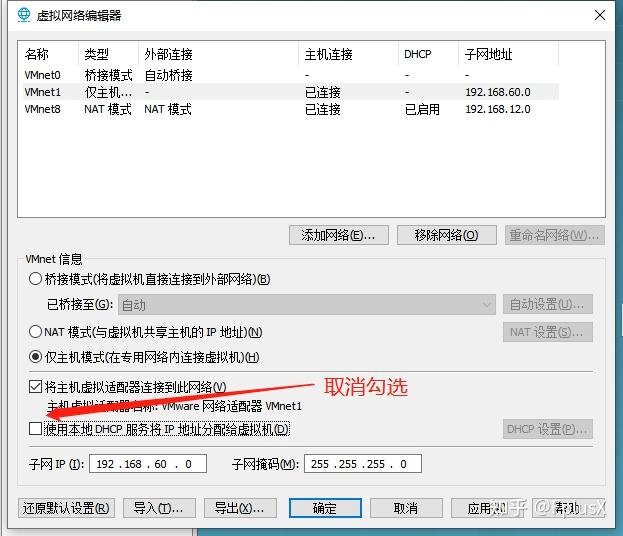Click 自动设置(U)... button
The height and width of the screenshot is (536, 623).
point(547,304)
